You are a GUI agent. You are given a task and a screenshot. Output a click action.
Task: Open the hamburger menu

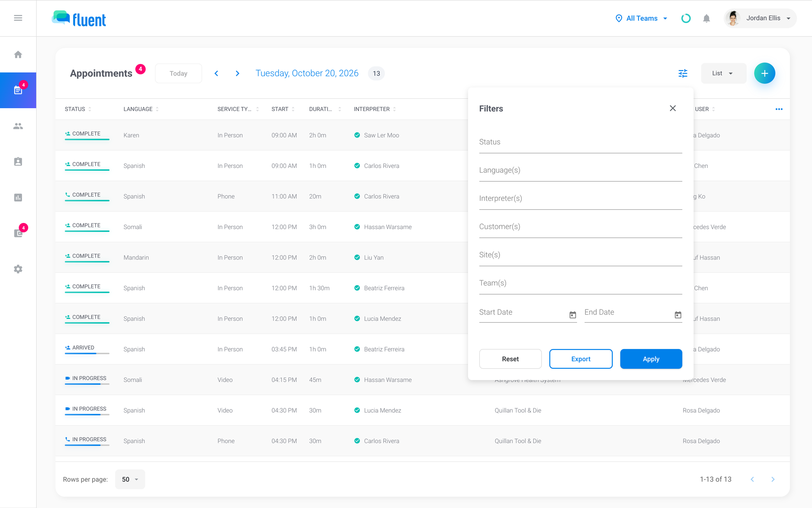pos(18,18)
